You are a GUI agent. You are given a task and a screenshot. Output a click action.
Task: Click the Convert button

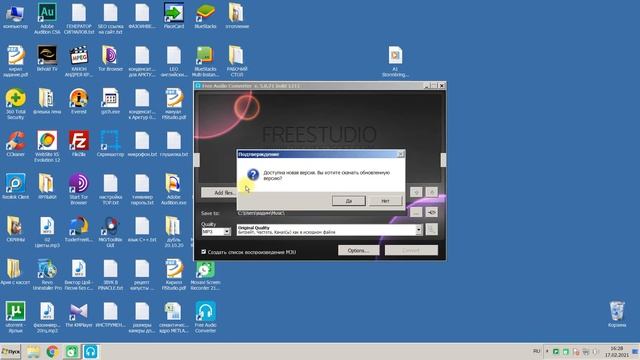tap(411, 250)
